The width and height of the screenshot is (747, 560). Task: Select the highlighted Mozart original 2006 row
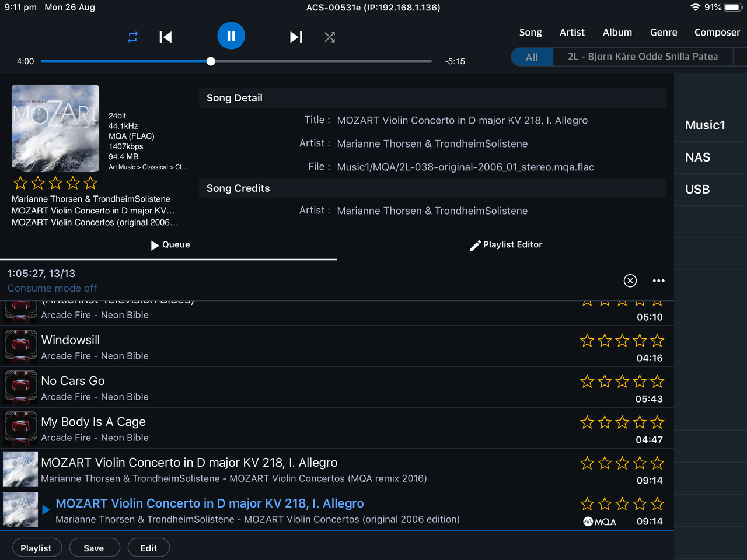(337, 510)
